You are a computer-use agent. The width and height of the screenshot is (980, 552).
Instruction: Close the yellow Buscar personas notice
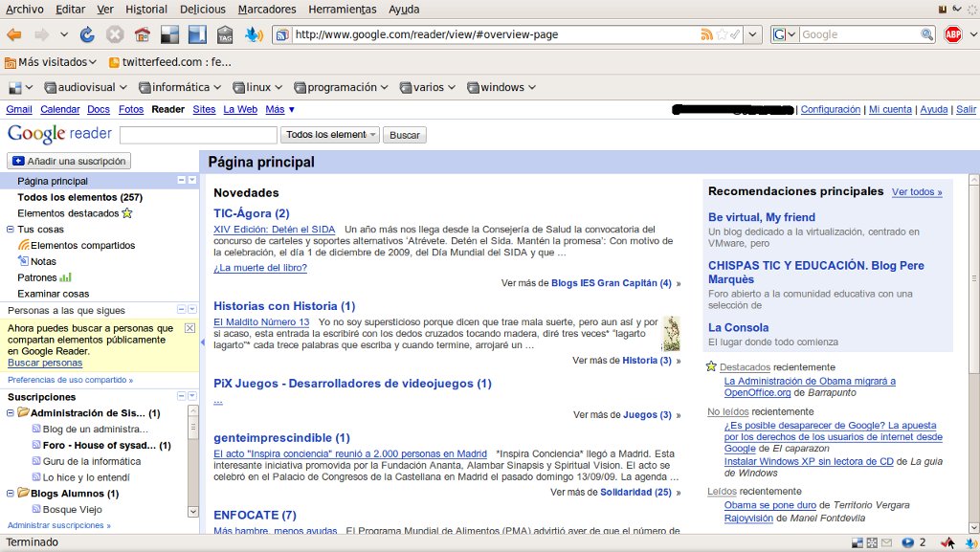coord(190,328)
